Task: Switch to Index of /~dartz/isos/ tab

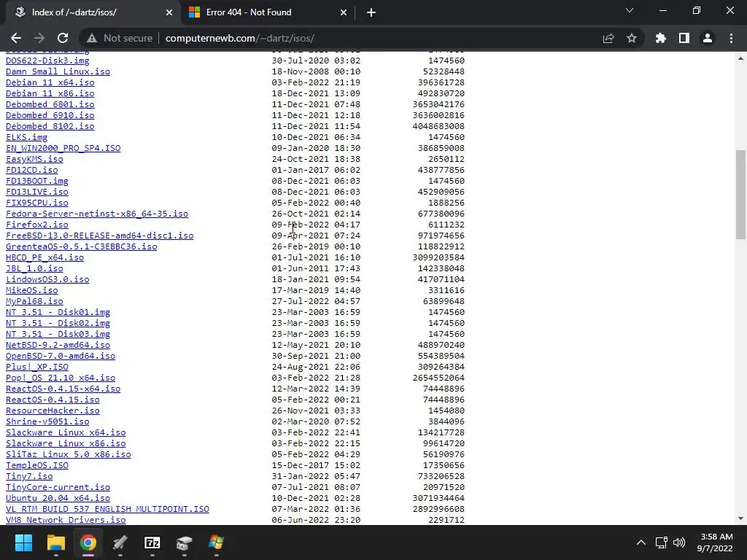Action: tap(74, 12)
